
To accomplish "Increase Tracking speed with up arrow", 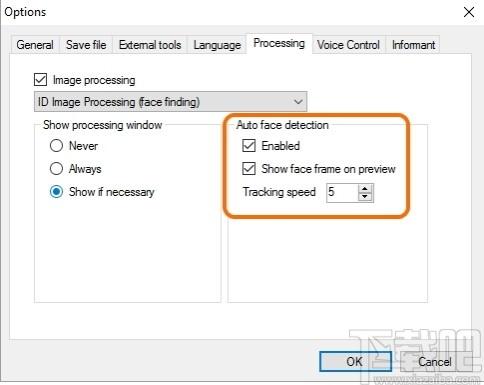I will click(x=365, y=188).
